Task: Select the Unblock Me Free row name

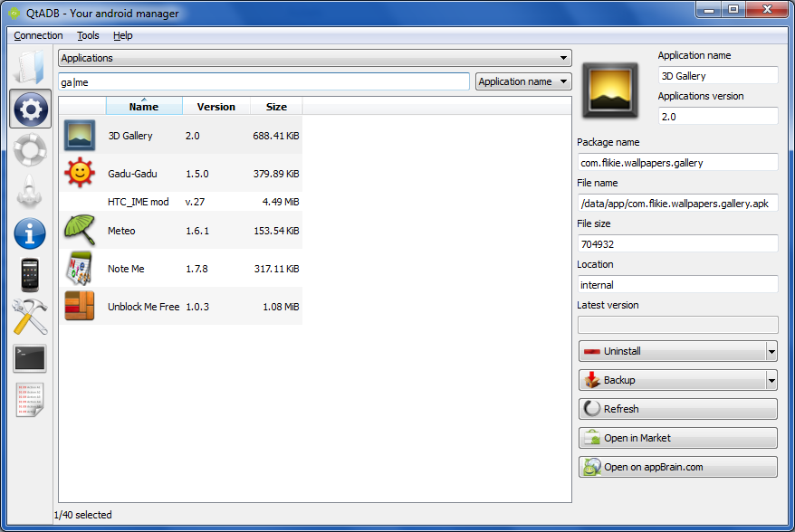Action: point(143,307)
